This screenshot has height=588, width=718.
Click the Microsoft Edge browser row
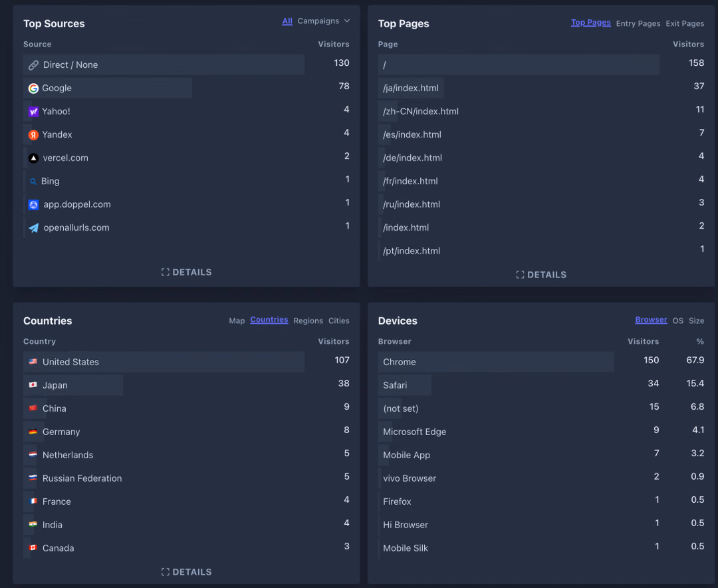coord(541,432)
